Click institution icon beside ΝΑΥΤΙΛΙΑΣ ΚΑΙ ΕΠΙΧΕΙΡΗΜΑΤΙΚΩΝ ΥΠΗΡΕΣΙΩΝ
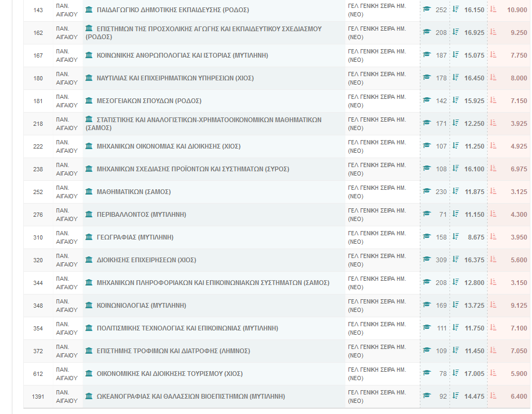The width and height of the screenshot is (532, 414). point(89,78)
